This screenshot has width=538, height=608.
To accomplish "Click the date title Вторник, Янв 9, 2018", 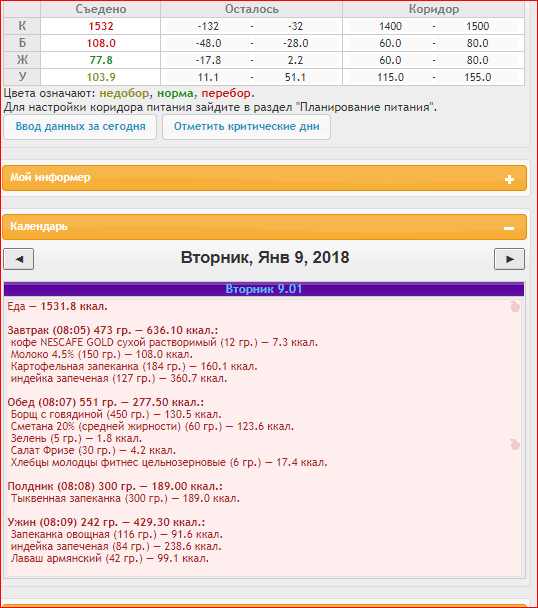I will click(265, 258).
